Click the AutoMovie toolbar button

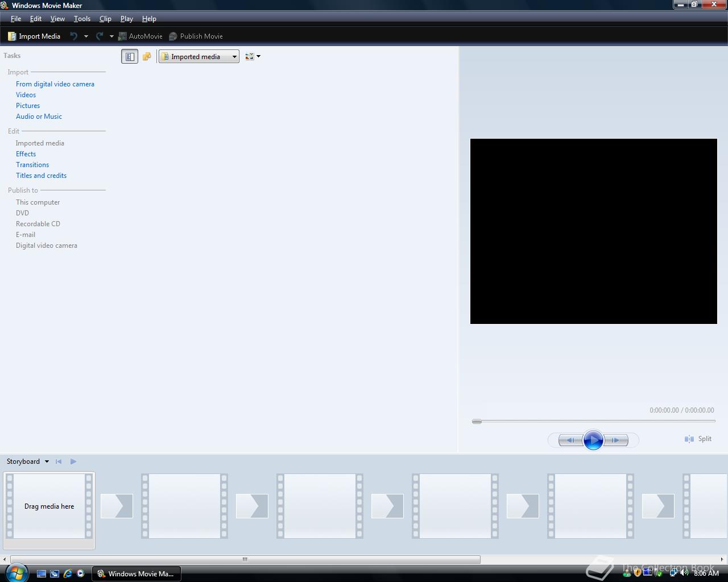[140, 36]
